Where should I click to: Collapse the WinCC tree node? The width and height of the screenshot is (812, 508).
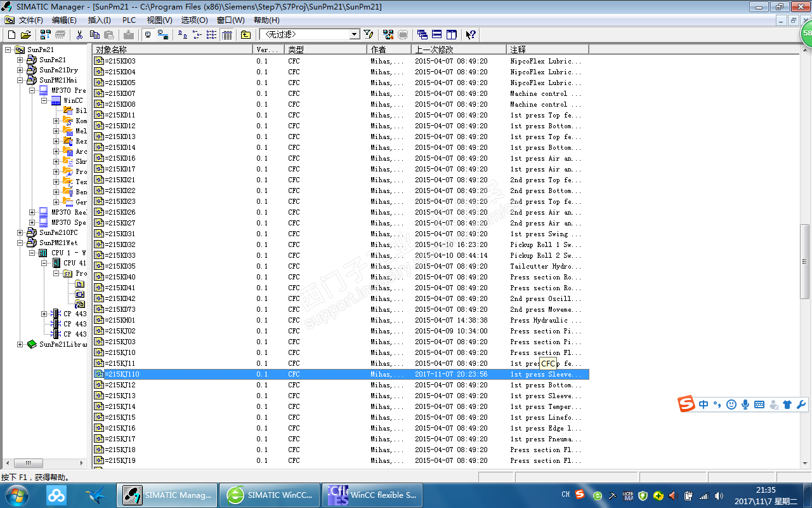44,100
